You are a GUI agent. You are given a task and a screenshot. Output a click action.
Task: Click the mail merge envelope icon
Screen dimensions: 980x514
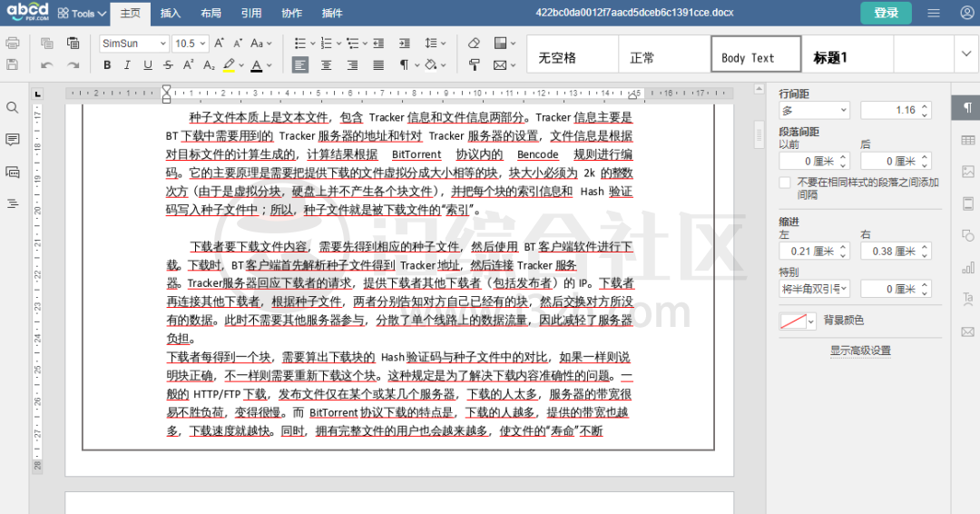500,65
